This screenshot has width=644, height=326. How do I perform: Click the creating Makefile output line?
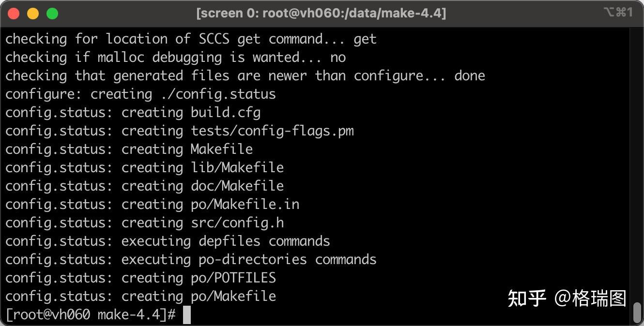click(128, 149)
